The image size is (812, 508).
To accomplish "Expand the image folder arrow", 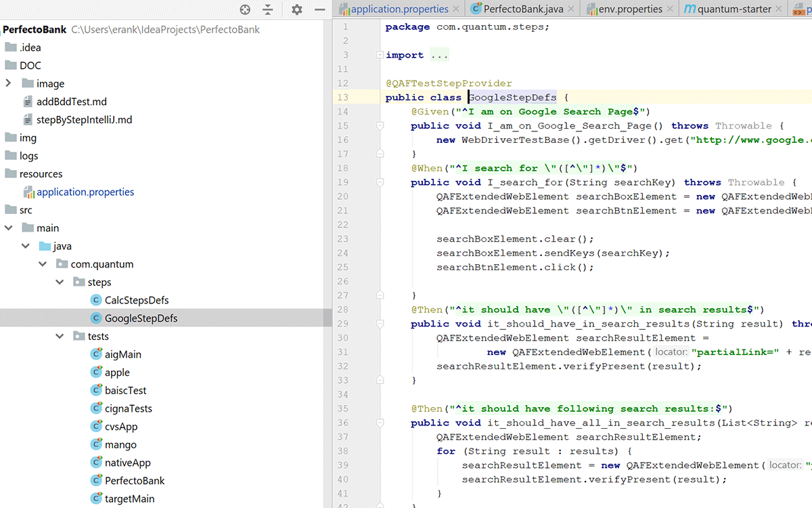I will pyautogui.click(x=8, y=83).
